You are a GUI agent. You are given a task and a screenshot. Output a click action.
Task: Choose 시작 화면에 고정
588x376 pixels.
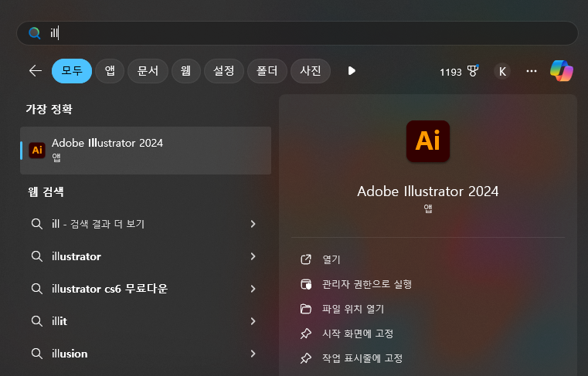pos(358,334)
